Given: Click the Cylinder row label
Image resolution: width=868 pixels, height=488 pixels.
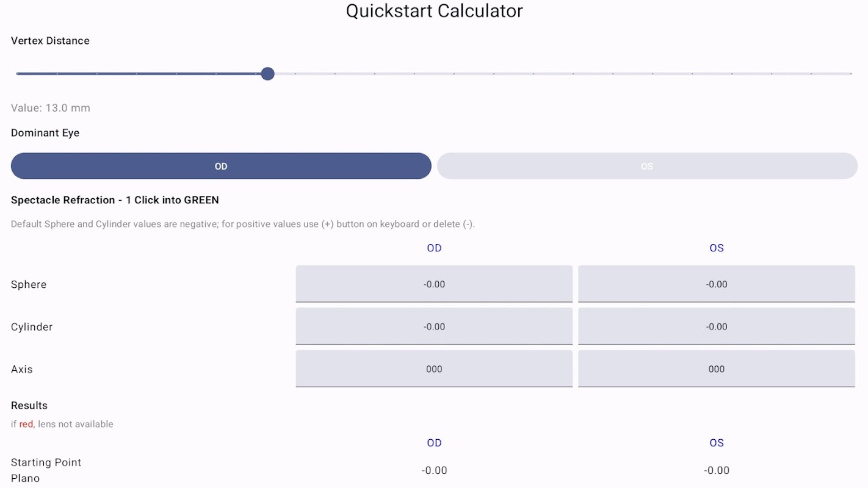Looking at the screenshot, I should (x=32, y=327).
